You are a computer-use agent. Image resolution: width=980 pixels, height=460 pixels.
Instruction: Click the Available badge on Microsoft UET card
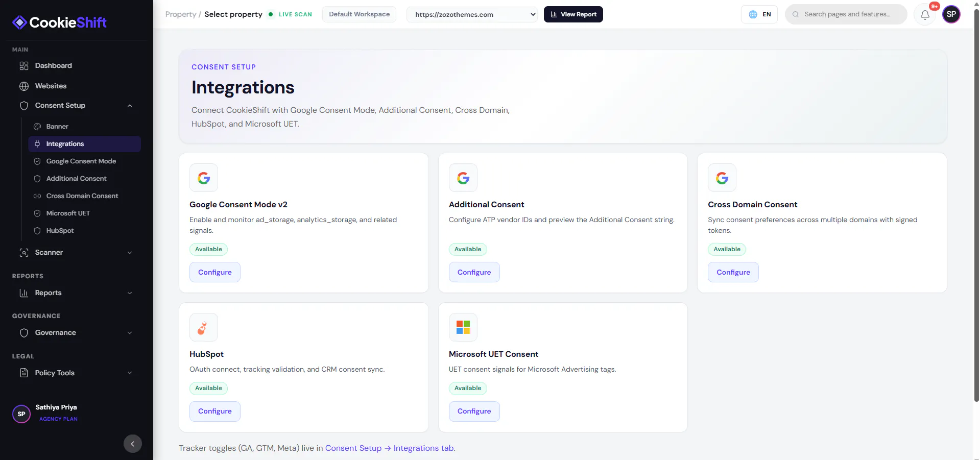pos(468,389)
